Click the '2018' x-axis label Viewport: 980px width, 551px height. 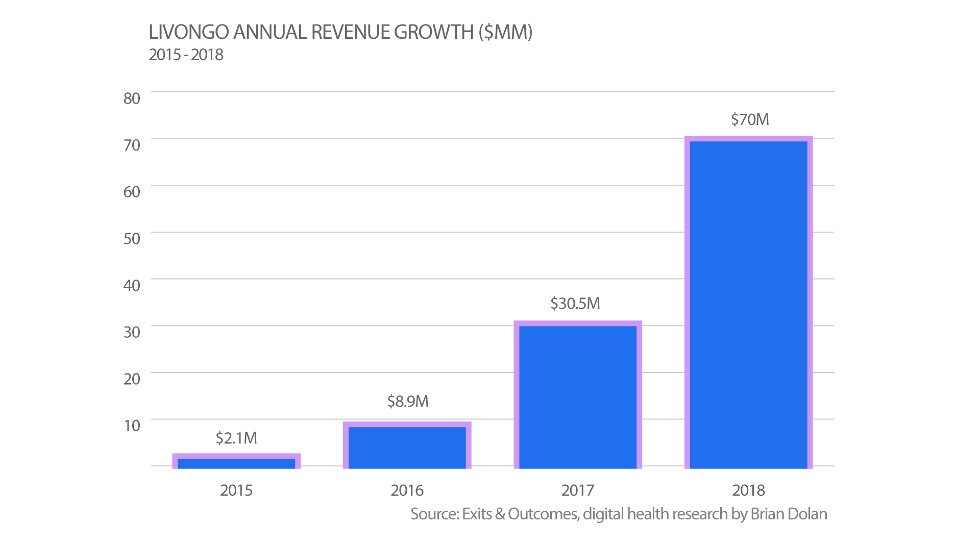(748, 490)
